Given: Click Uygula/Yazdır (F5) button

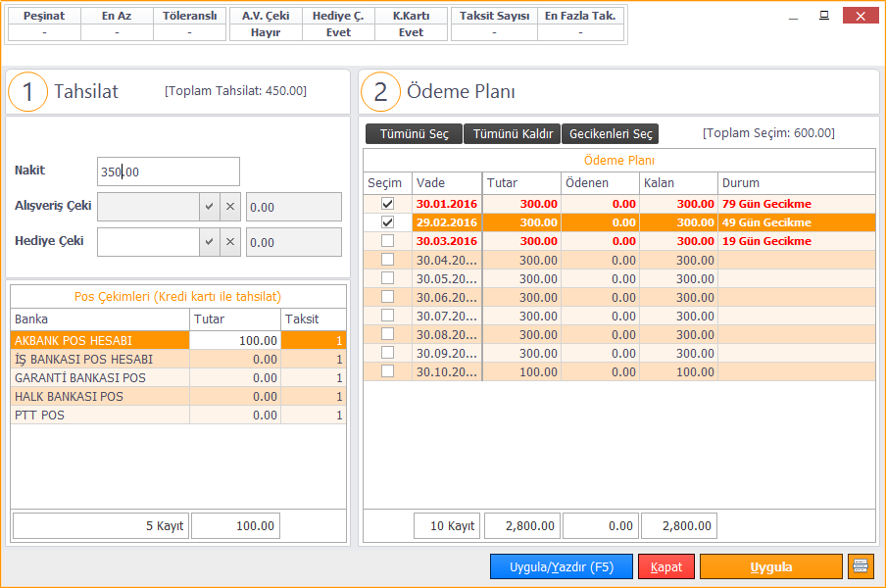Looking at the screenshot, I should tap(562, 567).
